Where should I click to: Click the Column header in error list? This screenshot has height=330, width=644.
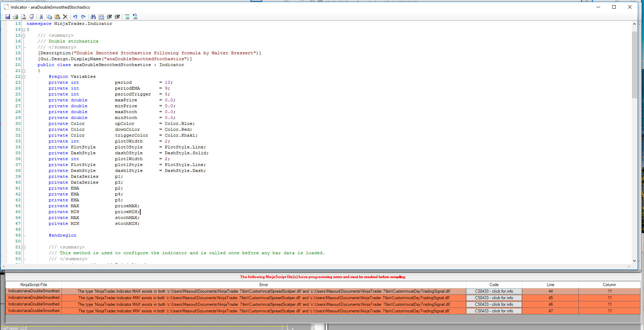[x=609, y=285]
